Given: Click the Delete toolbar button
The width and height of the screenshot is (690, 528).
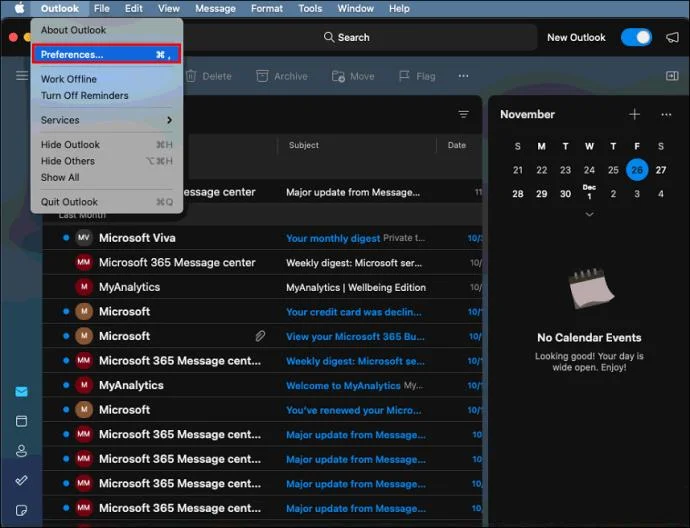Looking at the screenshot, I should [x=209, y=76].
